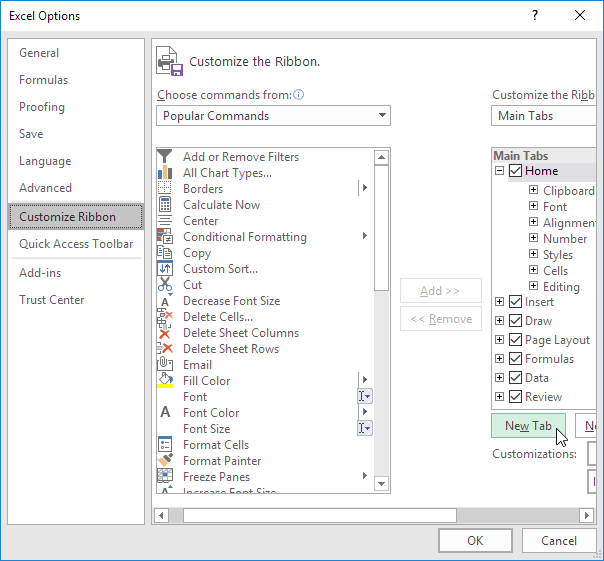Click the All Chart Types icon
Viewport: 604px width, 561px height.
click(x=165, y=173)
